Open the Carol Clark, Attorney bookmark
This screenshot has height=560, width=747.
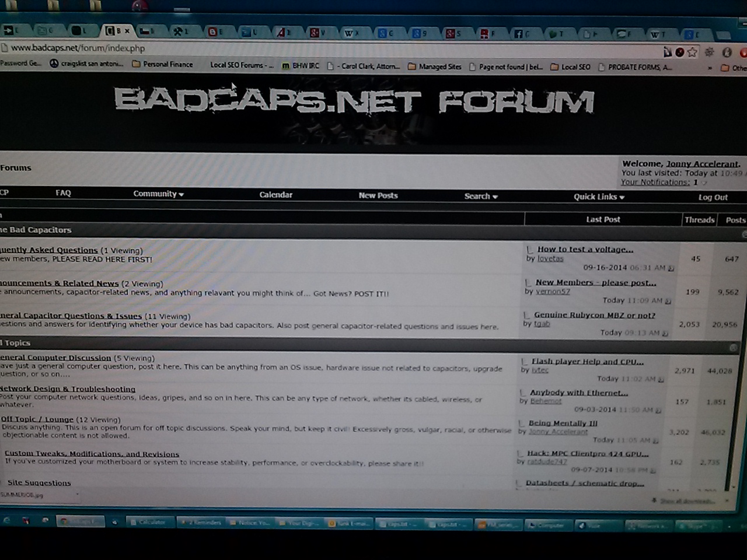point(364,66)
